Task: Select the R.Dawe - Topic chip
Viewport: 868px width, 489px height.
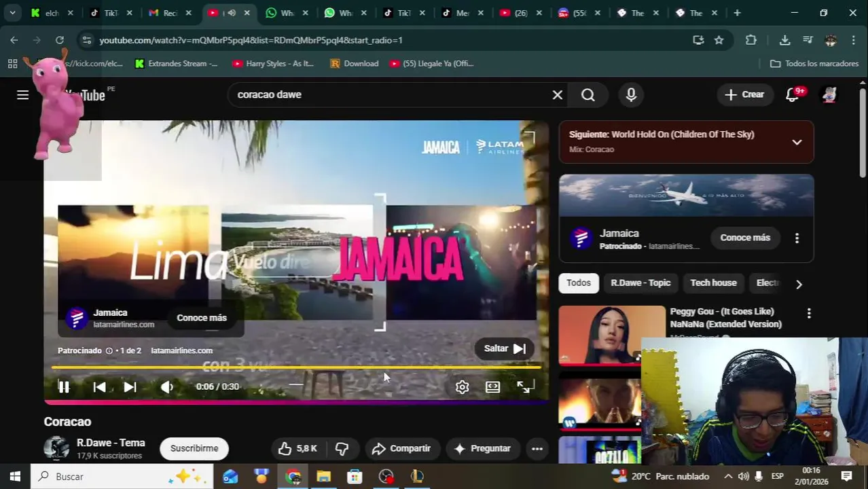Action: click(640, 283)
